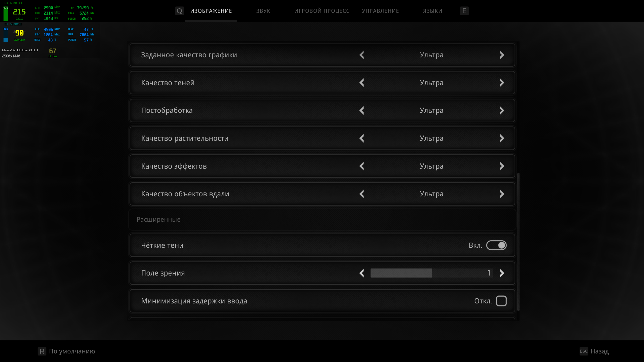Click right arrow of Качество объектов вдали
The height and width of the screenshot is (362, 644).
click(x=502, y=194)
